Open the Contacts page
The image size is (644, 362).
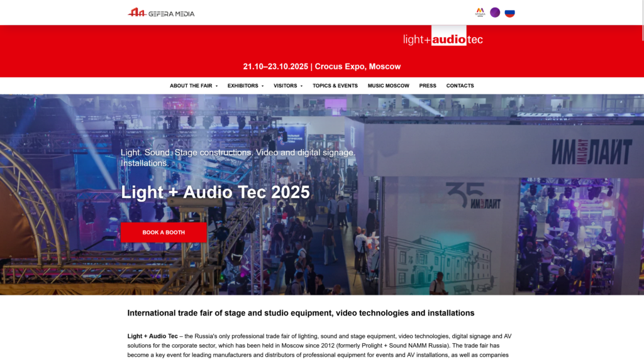(460, 85)
